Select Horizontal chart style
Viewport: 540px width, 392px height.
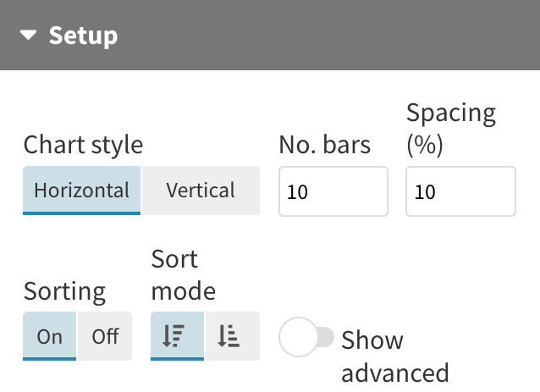point(81,190)
